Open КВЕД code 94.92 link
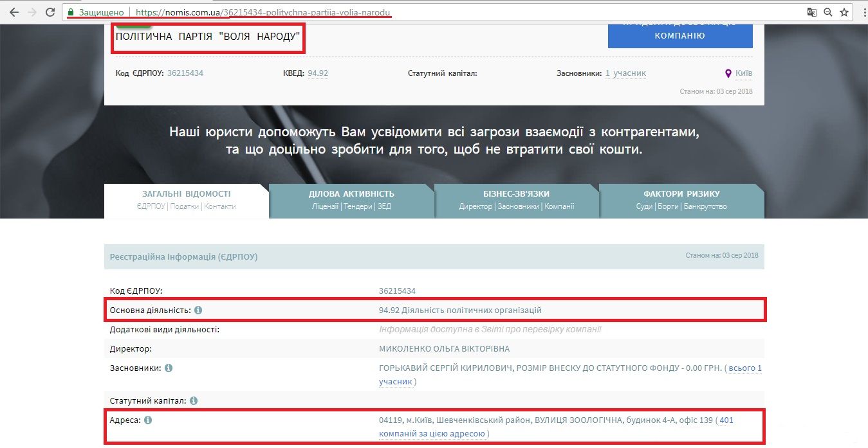The width and height of the screenshot is (868, 448). coord(318,73)
